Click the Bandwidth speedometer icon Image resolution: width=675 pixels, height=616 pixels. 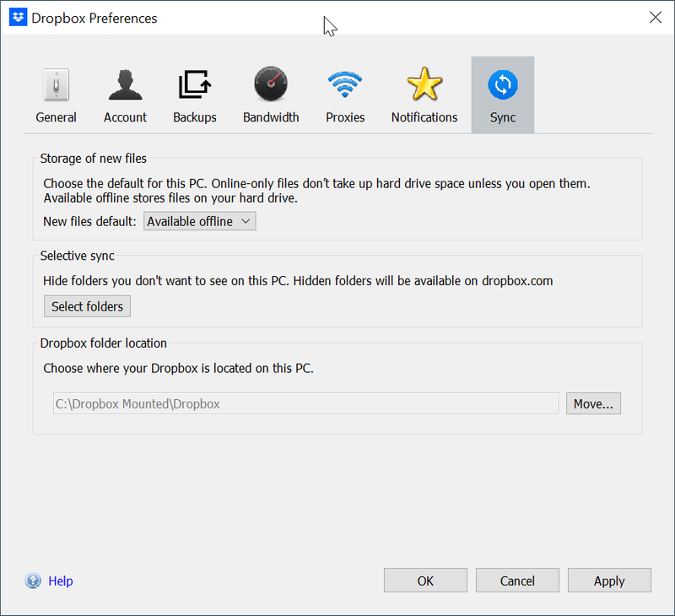click(x=271, y=85)
